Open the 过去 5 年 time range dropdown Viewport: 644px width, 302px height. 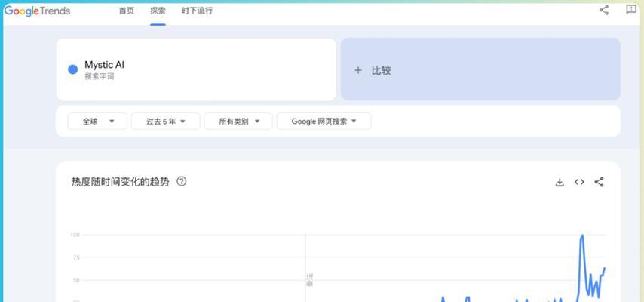click(x=165, y=122)
